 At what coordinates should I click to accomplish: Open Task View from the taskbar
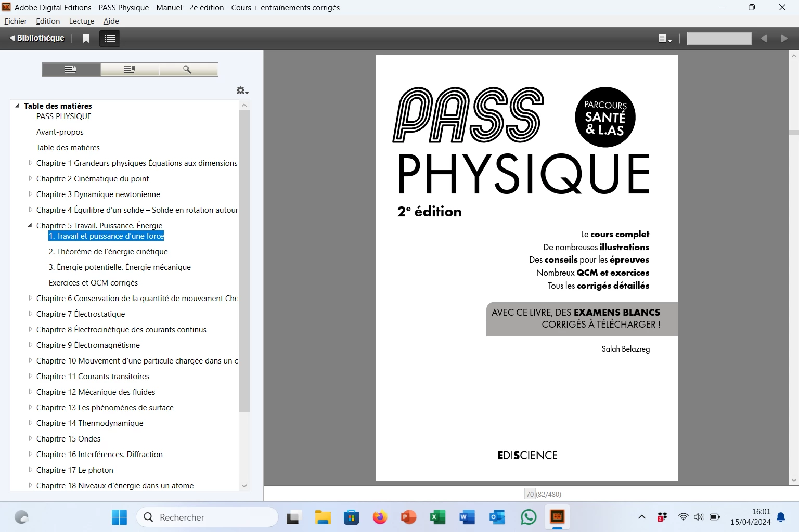(294, 517)
